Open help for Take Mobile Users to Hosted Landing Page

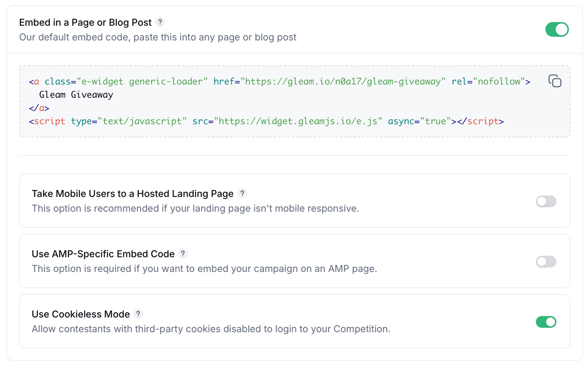click(x=242, y=194)
